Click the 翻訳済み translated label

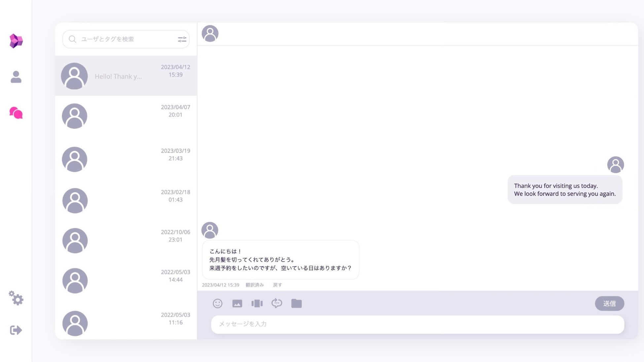pos(255,285)
